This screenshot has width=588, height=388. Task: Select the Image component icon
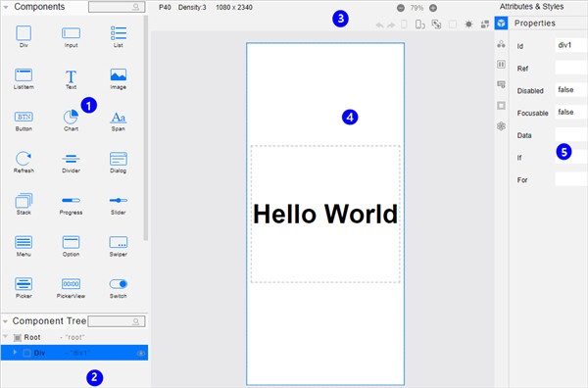pyautogui.click(x=119, y=74)
